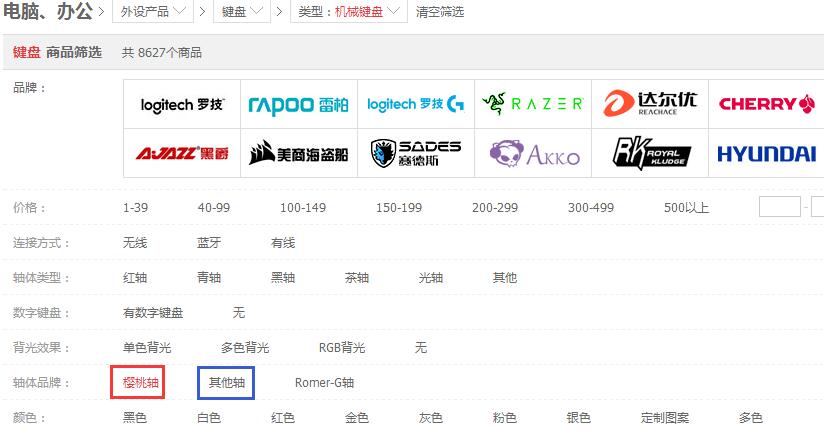Select the Logitech G 罗技 gaming brand logo
Viewport: 824px width, 431px height.
click(416, 104)
